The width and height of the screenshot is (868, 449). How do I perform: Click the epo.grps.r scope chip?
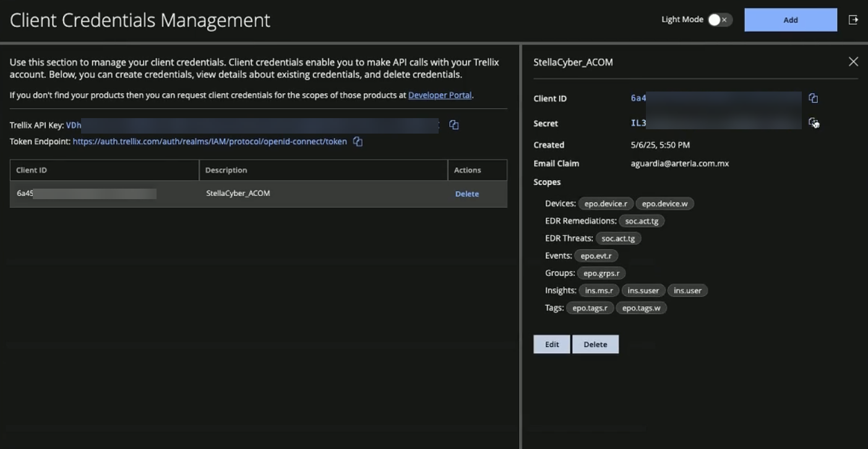601,273
